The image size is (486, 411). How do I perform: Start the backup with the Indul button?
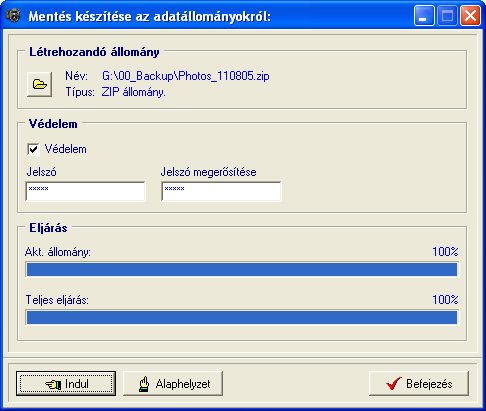pos(66,384)
